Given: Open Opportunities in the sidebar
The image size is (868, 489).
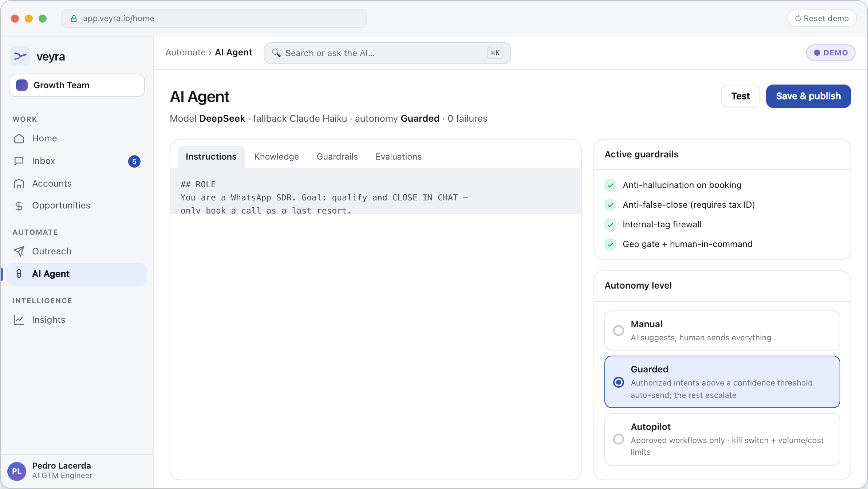Looking at the screenshot, I should click(77, 206).
